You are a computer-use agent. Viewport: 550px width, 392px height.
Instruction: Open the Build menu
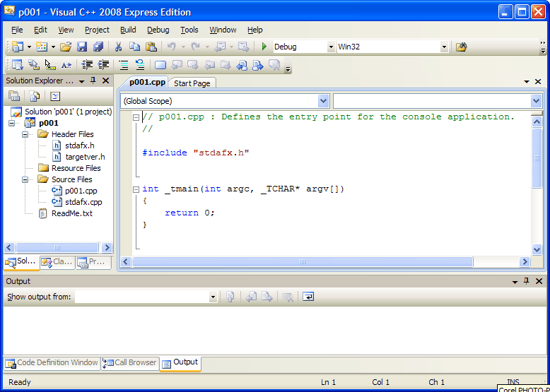[128, 30]
